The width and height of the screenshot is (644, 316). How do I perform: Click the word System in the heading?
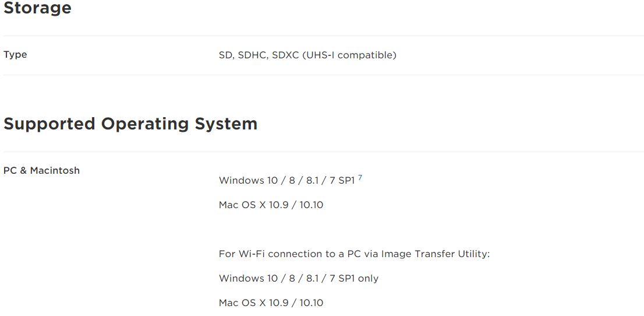[x=226, y=125]
